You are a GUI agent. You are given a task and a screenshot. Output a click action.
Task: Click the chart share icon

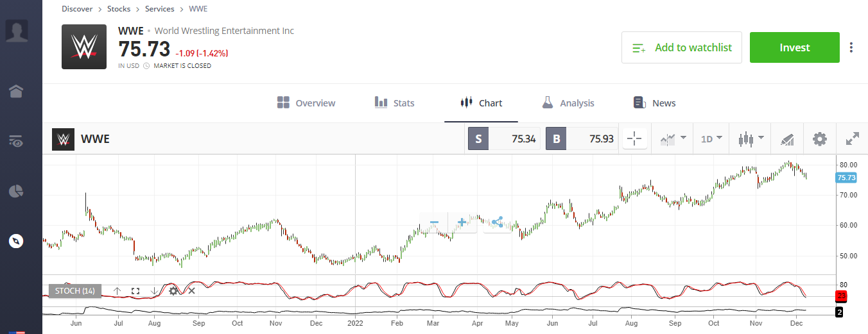coord(496,222)
